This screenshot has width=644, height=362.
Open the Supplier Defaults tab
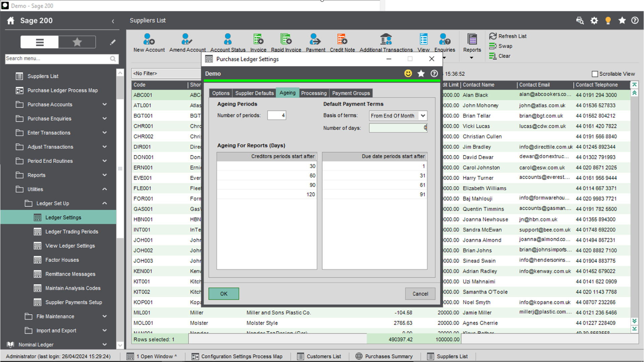254,93
